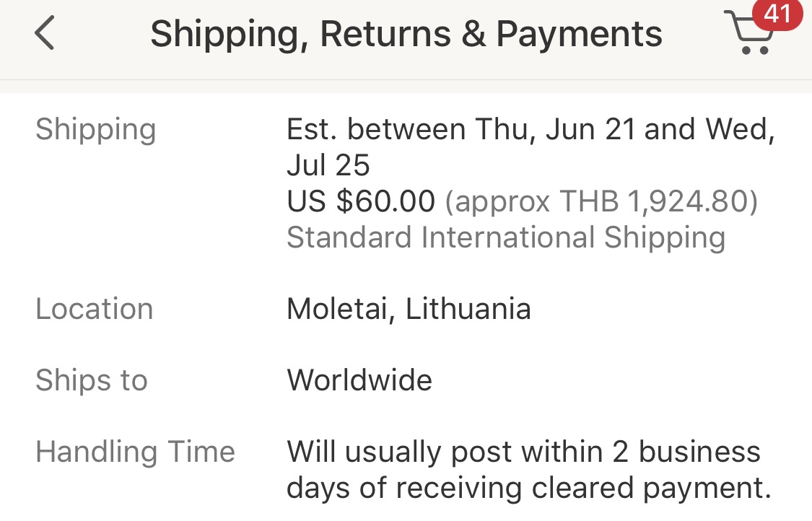Image resolution: width=812 pixels, height=521 pixels.
Task: Tap the Handling Time label
Action: pos(135,452)
